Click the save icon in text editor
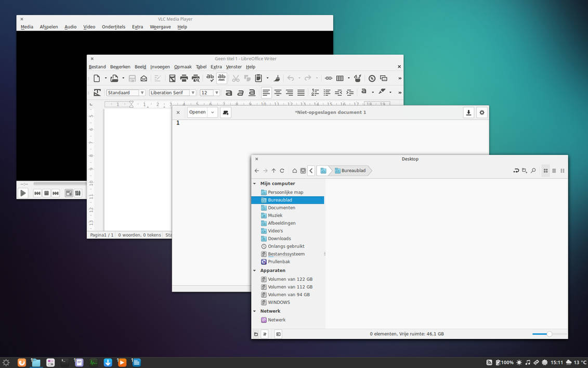The height and width of the screenshot is (368, 588). point(468,112)
